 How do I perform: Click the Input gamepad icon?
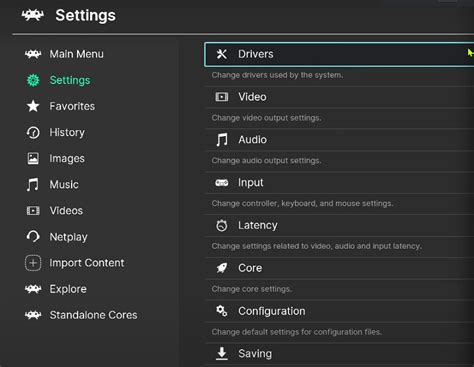[x=222, y=183]
